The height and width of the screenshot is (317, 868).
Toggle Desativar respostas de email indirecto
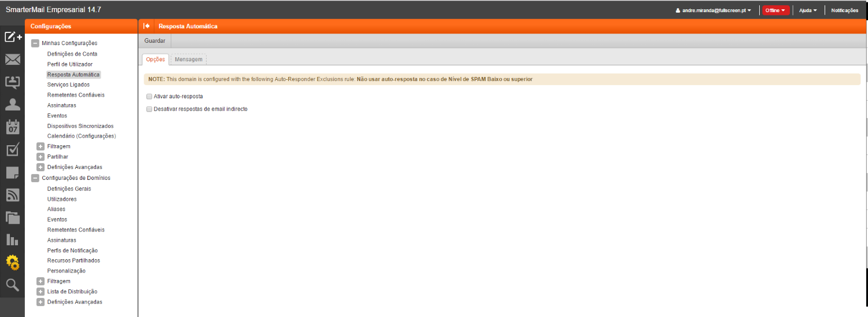click(149, 109)
